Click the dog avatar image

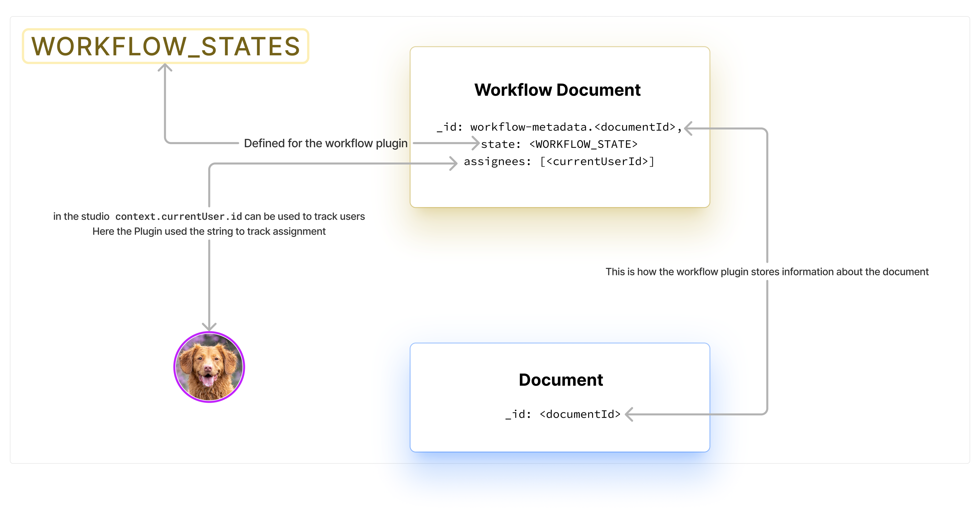(209, 367)
